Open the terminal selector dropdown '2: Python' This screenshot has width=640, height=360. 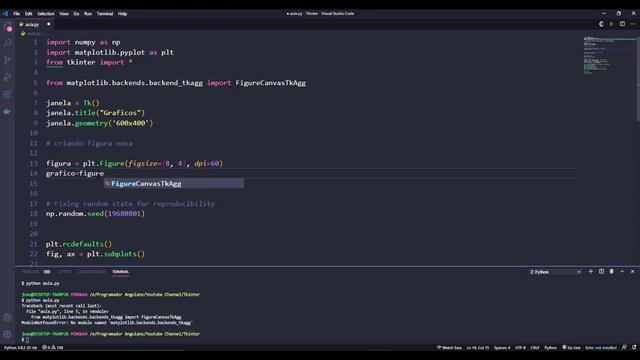[x=555, y=272]
